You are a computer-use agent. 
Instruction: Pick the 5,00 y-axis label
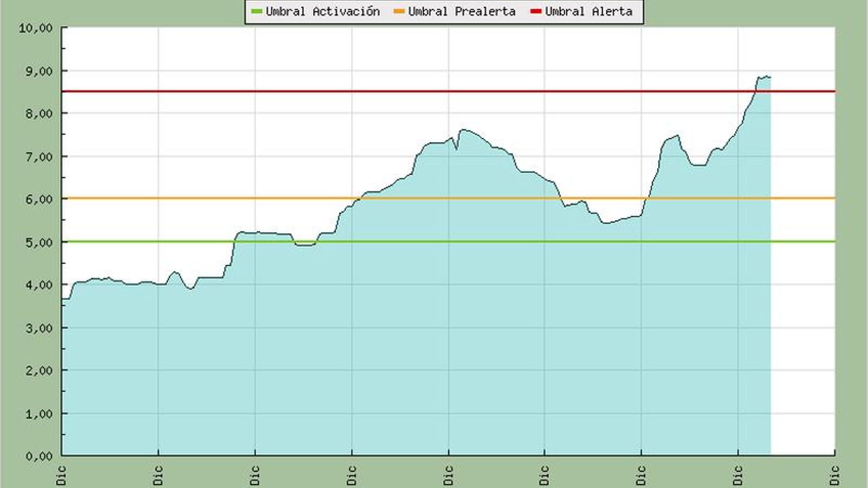click(x=39, y=242)
